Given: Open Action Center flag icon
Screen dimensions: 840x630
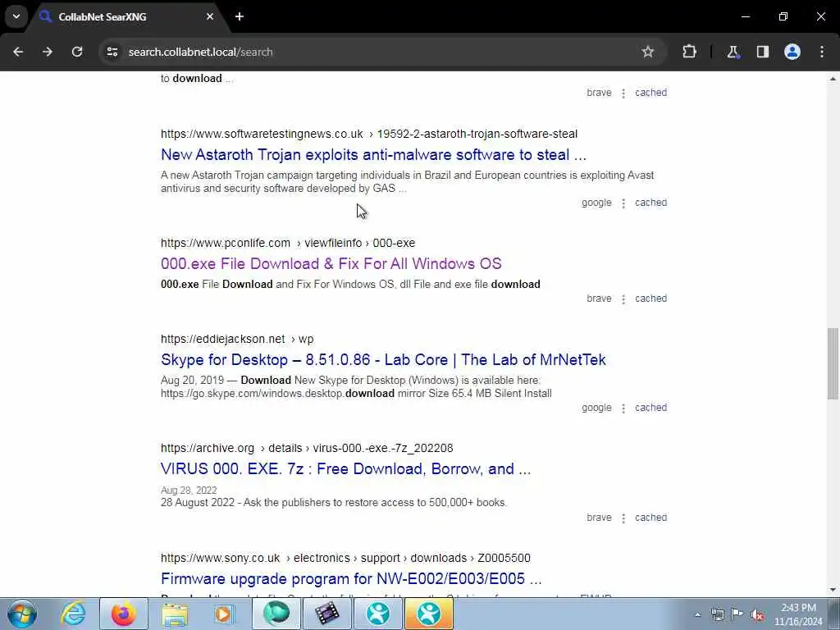Looking at the screenshot, I should click(x=737, y=614).
